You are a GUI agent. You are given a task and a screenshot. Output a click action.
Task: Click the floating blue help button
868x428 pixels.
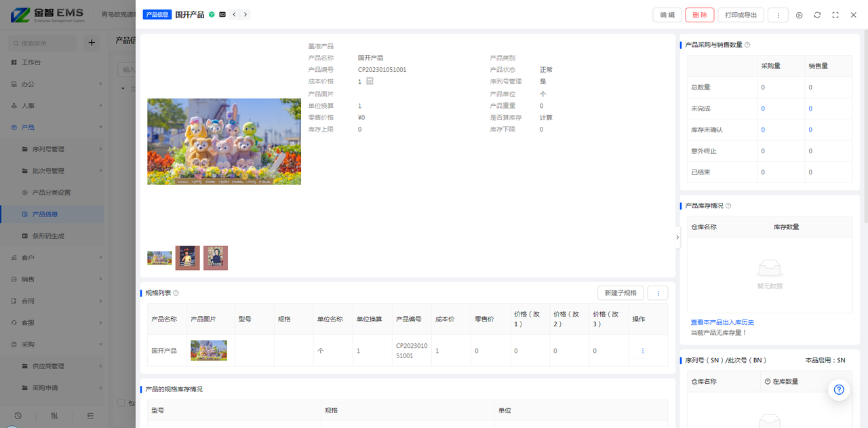click(839, 389)
